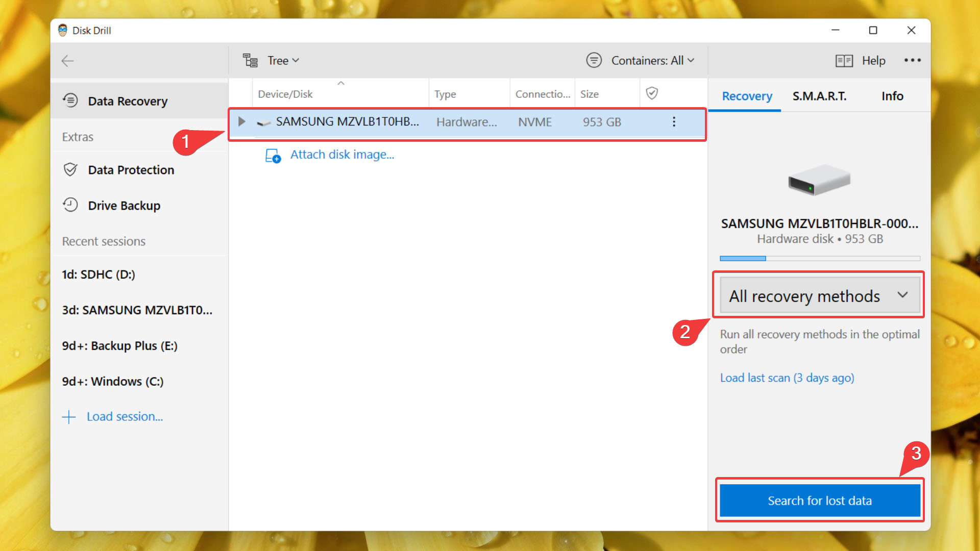Switch to the S.M.A.R.T. tab
This screenshot has height=551, width=980.
coord(819,95)
